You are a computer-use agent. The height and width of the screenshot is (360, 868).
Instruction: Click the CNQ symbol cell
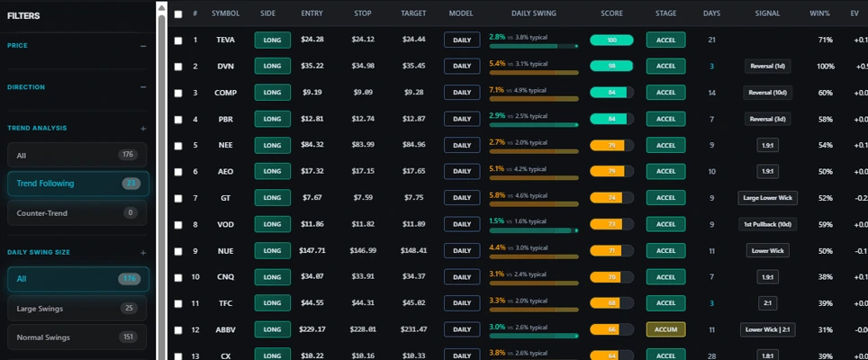[225, 277]
